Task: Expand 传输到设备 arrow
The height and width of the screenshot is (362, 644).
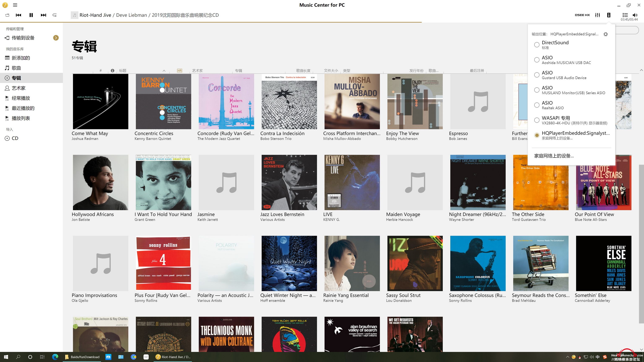Action: 56,38
